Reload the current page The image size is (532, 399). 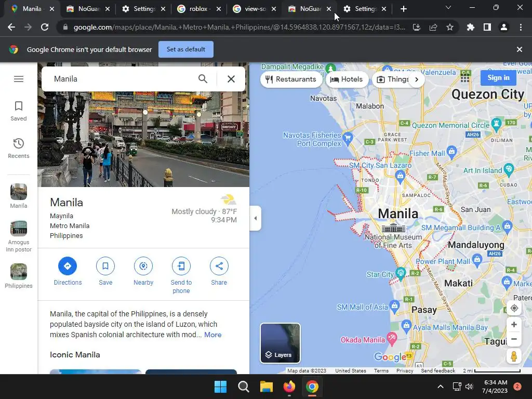(45, 27)
